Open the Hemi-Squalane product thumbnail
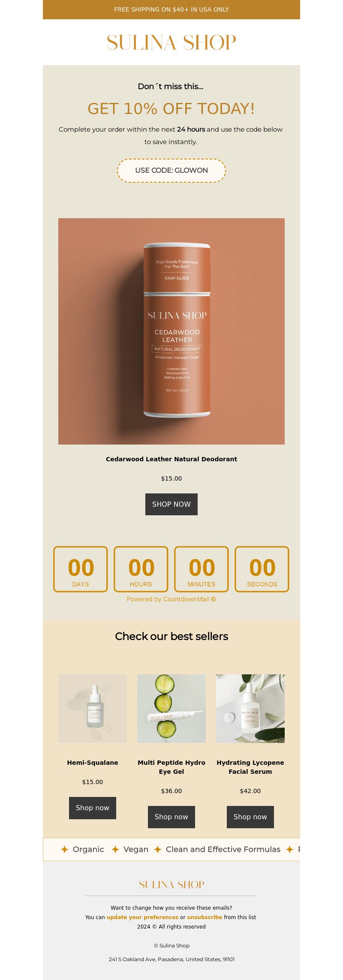Image resolution: width=343 pixels, height=980 pixels. [x=93, y=709]
